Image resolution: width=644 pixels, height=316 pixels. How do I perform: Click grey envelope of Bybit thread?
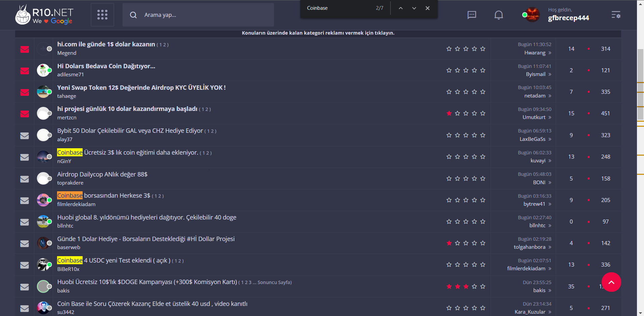coord(25,136)
